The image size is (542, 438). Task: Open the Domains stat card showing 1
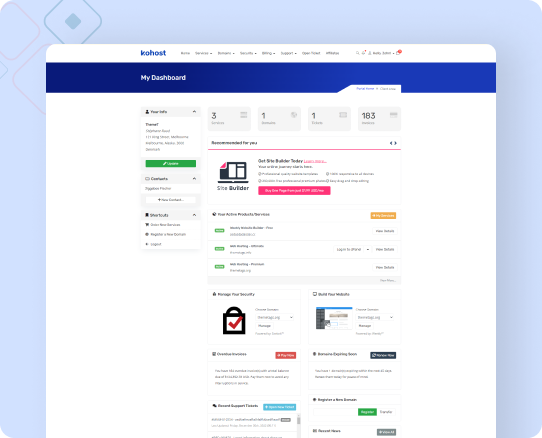pyautogui.click(x=279, y=119)
